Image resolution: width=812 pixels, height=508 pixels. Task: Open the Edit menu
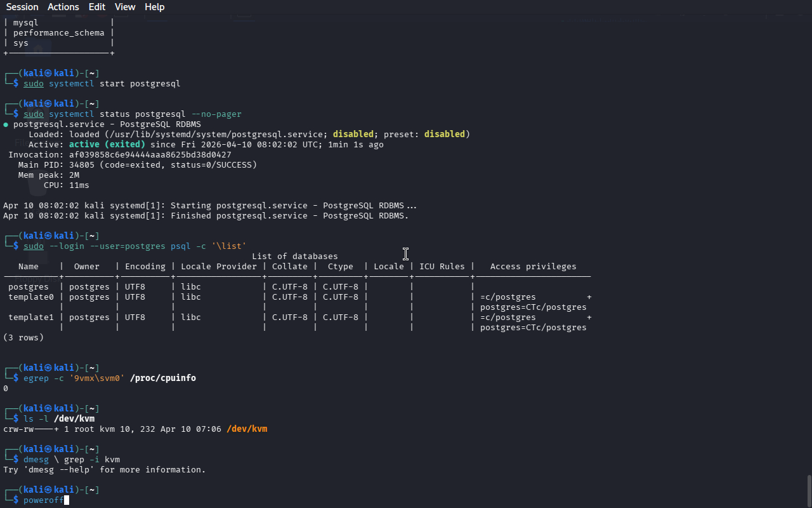[97, 7]
